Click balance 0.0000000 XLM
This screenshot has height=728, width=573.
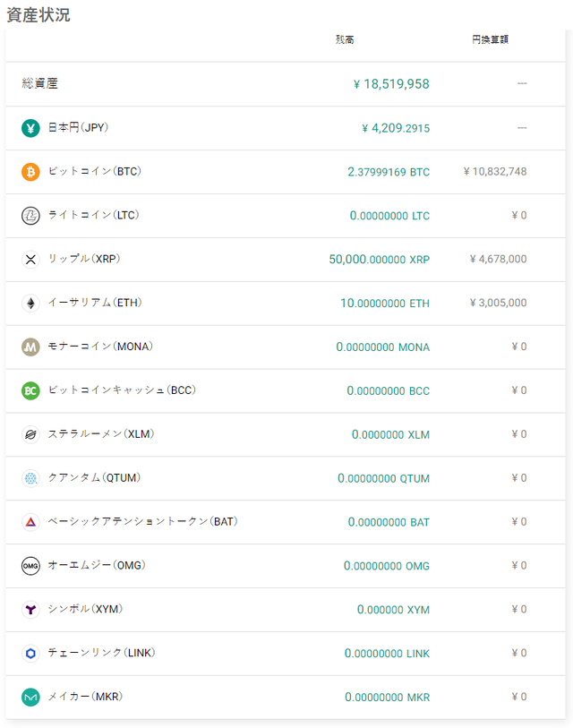(390, 434)
